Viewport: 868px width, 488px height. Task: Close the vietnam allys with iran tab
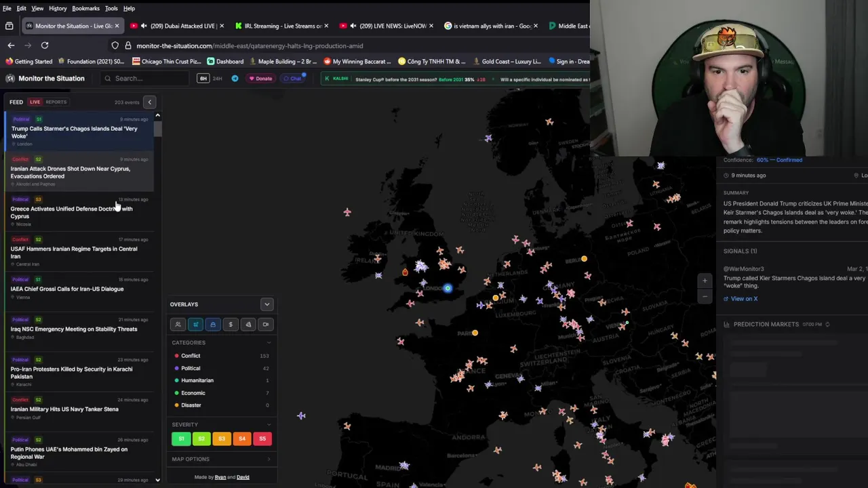536,26
